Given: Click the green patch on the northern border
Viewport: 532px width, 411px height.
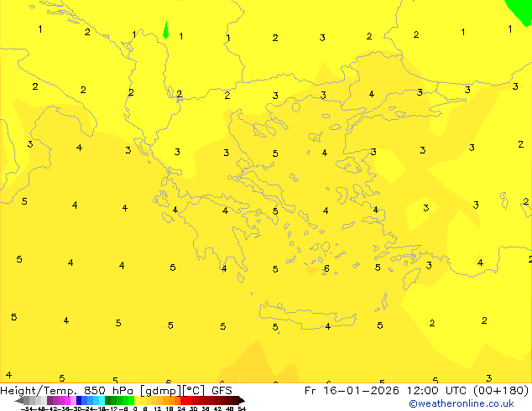Looking at the screenshot, I should pyautogui.click(x=166, y=30).
